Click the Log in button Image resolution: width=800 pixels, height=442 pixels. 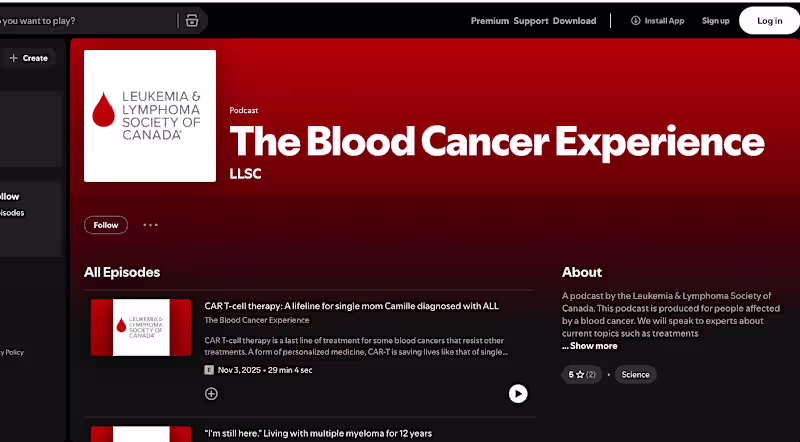coord(769,21)
